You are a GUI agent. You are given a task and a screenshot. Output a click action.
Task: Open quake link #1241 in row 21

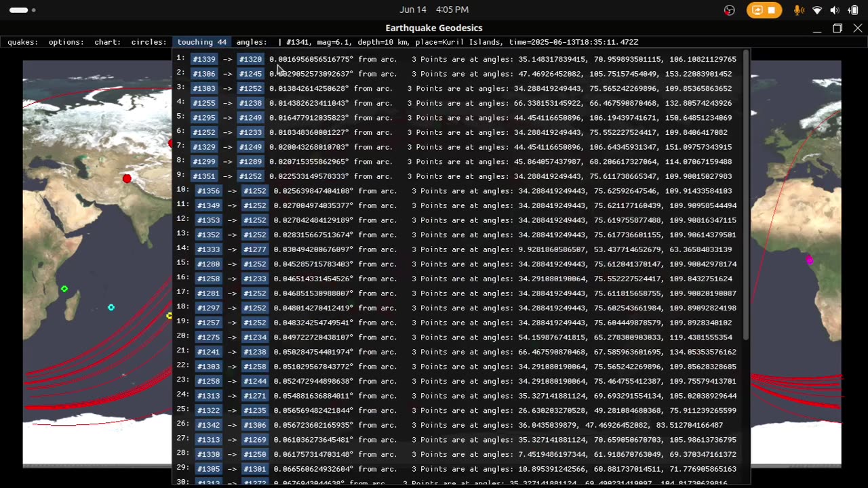point(208,352)
